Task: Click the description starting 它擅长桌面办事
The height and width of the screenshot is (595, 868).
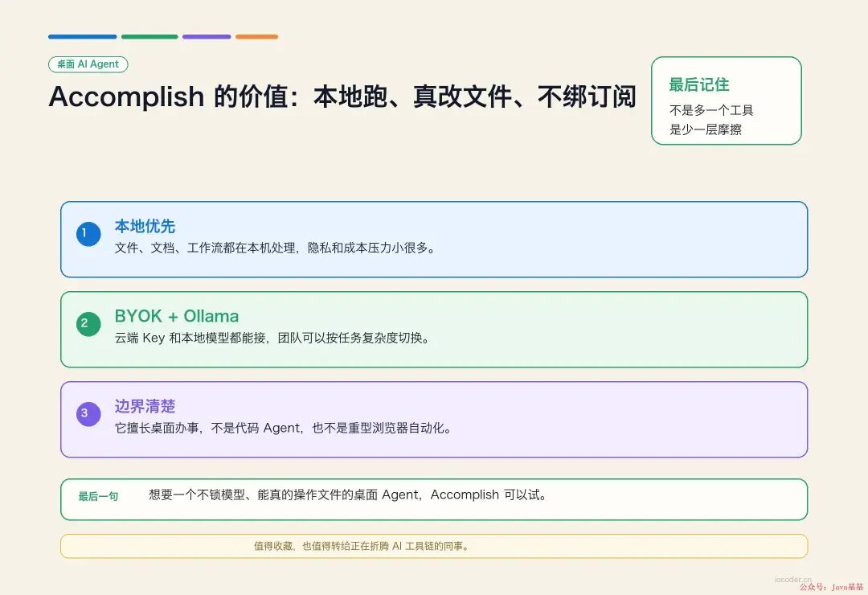Action: [284, 429]
